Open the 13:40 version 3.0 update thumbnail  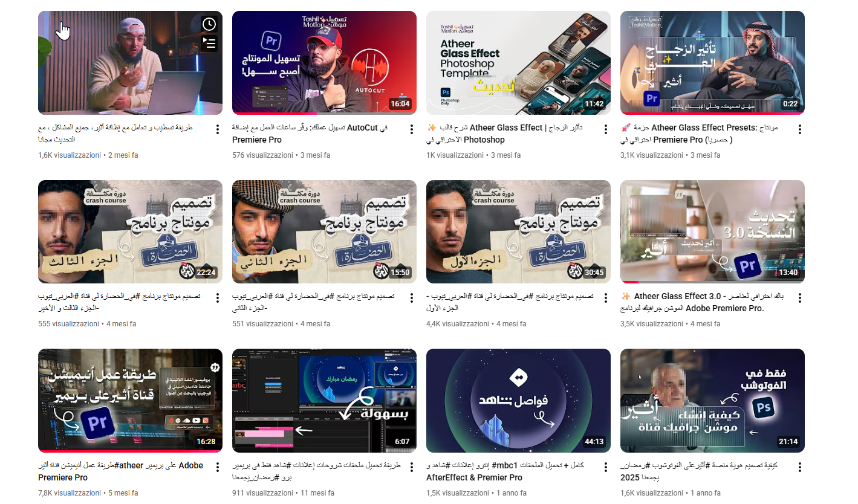coord(712,232)
